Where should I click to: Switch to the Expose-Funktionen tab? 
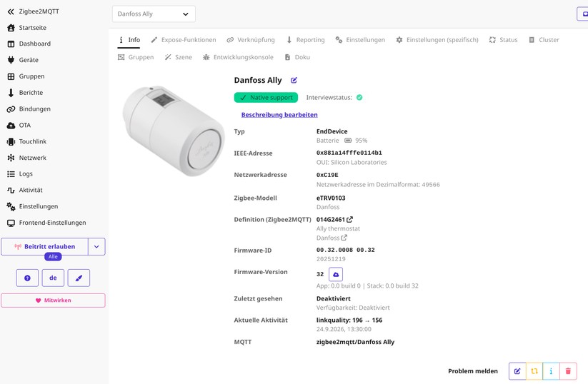(x=184, y=40)
